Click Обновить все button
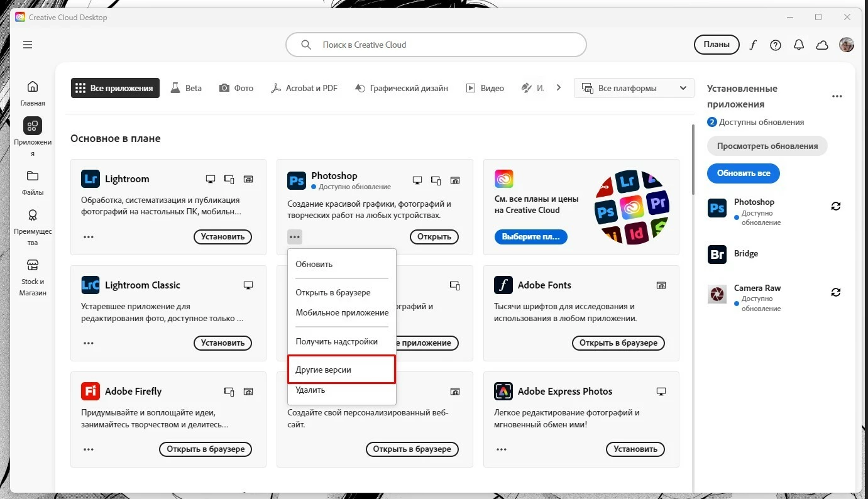Viewport: 868px width, 499px height. 744,173
